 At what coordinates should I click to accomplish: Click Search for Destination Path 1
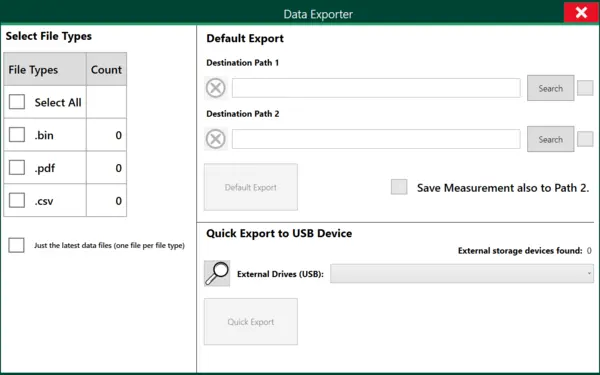click(x=551, y=88)
